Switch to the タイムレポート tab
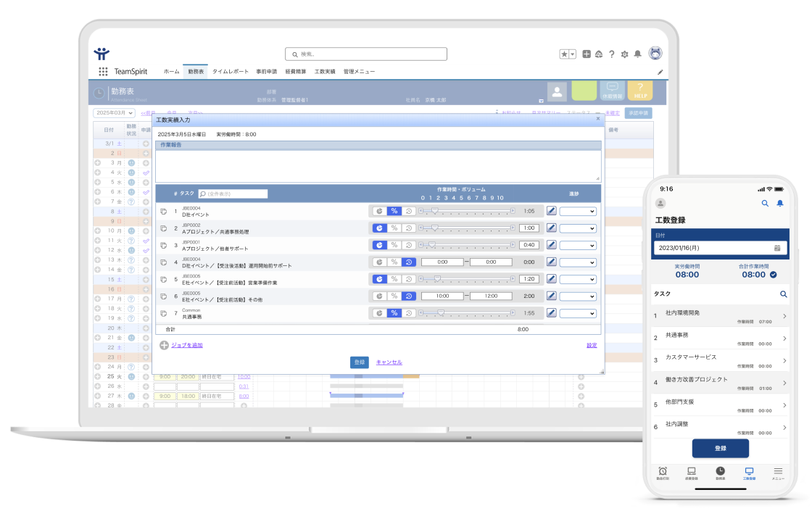This screenshot has width=812, height=519. [230, 72]
